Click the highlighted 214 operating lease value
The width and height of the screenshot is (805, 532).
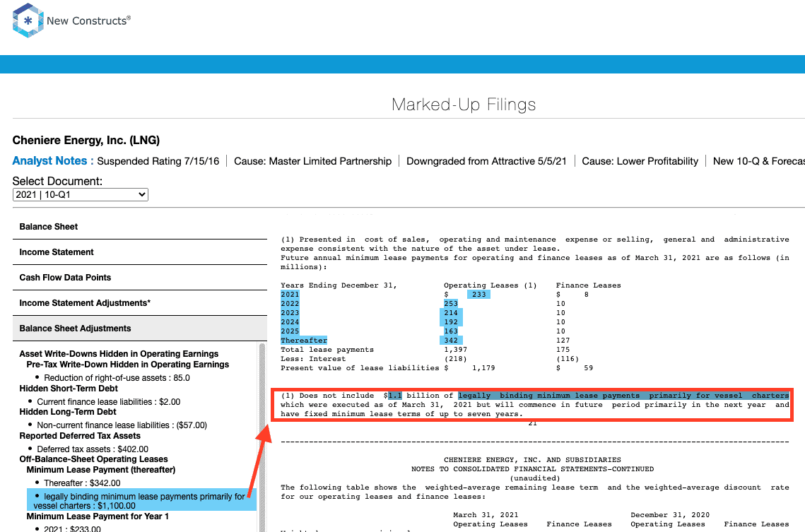(x=451, y=313)
